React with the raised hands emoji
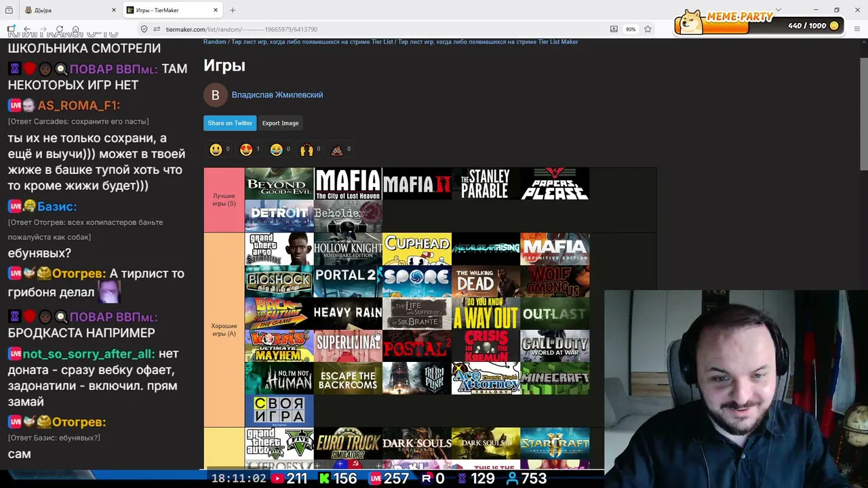Screen dimensions: 868x488 click(307, 150)
